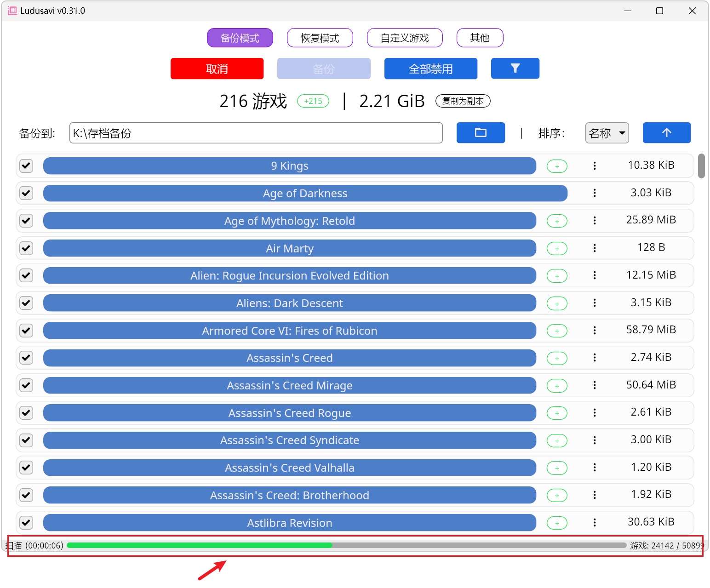Browse for backup folder with folder icon
Image resolution: width=710 pixels, height=588 pixels.
[481, 133]
